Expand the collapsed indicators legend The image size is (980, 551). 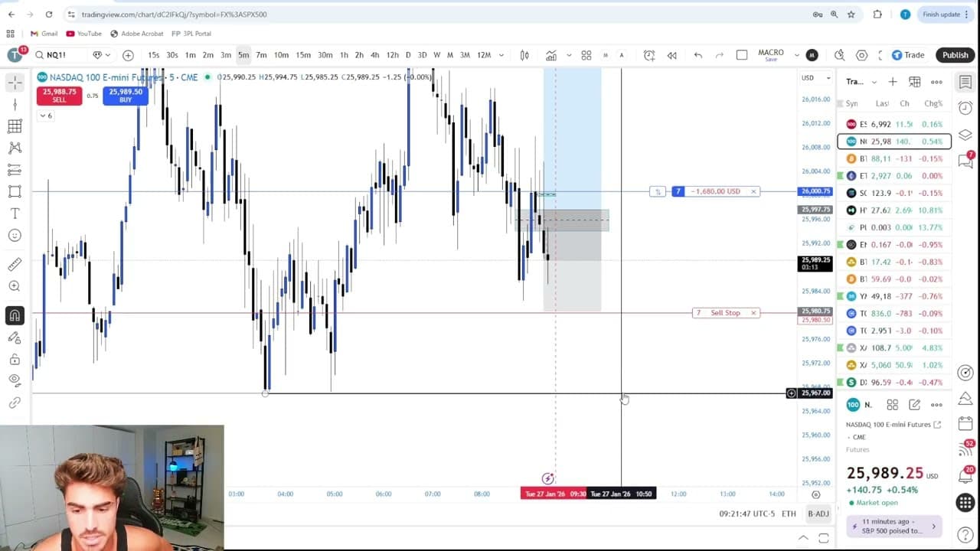(x=45, y=116)
